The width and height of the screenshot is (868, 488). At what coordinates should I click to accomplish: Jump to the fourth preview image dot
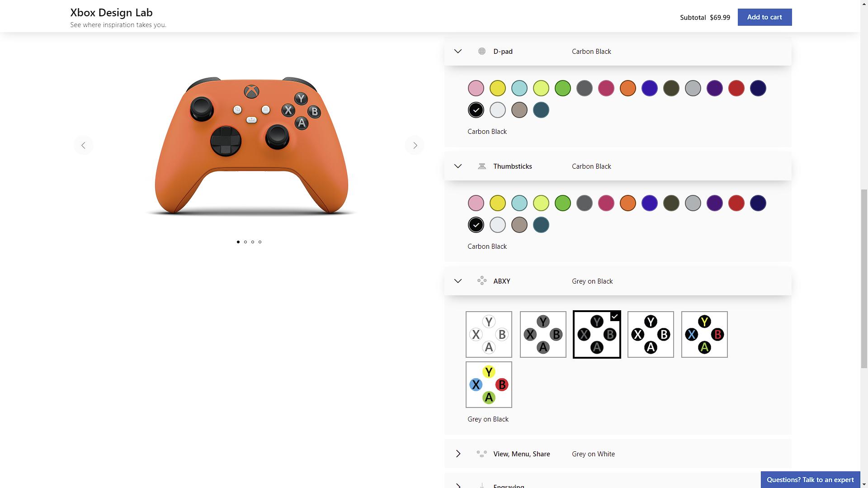point(260,242)
